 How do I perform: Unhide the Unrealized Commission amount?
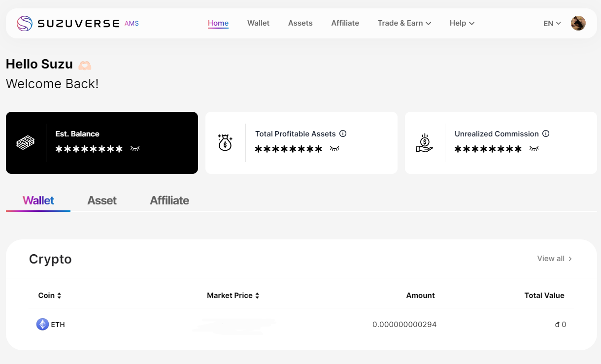tap(534, 149)
